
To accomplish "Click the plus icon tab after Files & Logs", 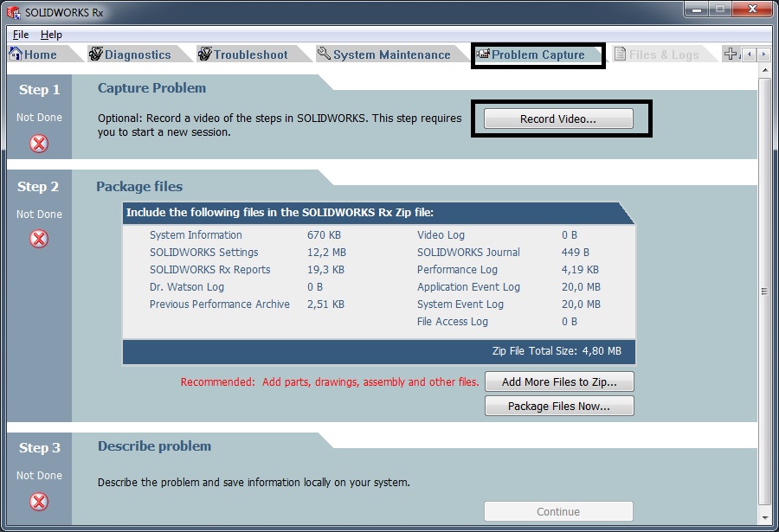I will (731, 54).
